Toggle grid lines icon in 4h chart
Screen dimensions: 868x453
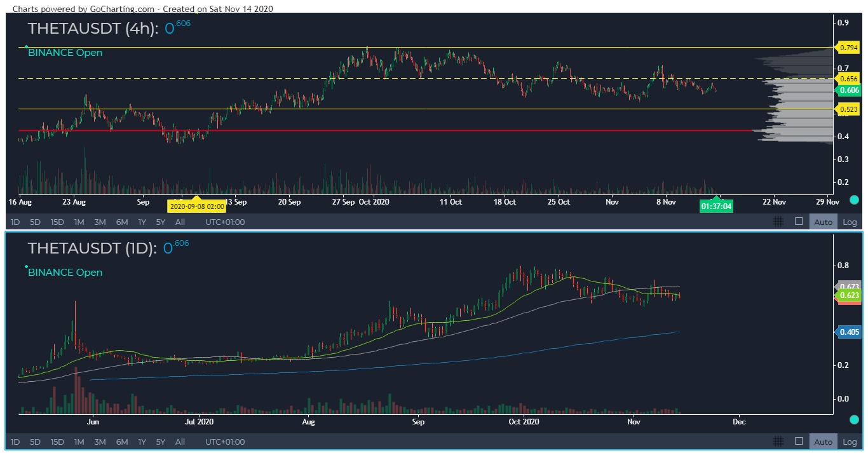[x=778, y=222]
